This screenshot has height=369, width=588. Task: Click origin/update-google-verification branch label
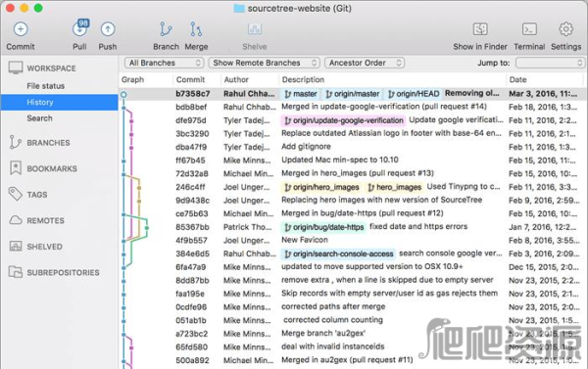[x=344, y=120]
